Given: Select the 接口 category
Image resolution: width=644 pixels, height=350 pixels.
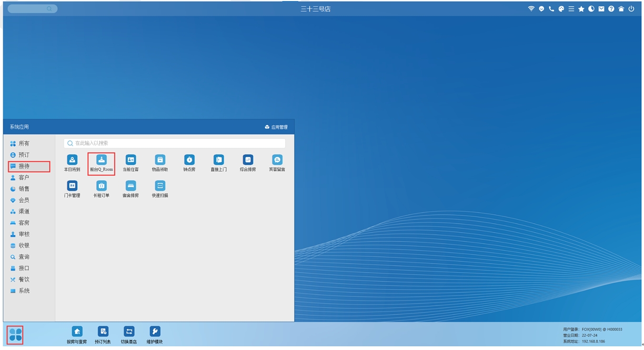Looking at the screenshot, I should point(29,268).
